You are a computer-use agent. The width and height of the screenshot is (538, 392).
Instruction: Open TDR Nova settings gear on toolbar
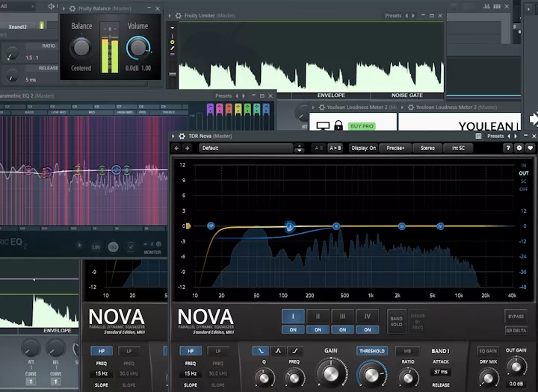pos(519,148)
